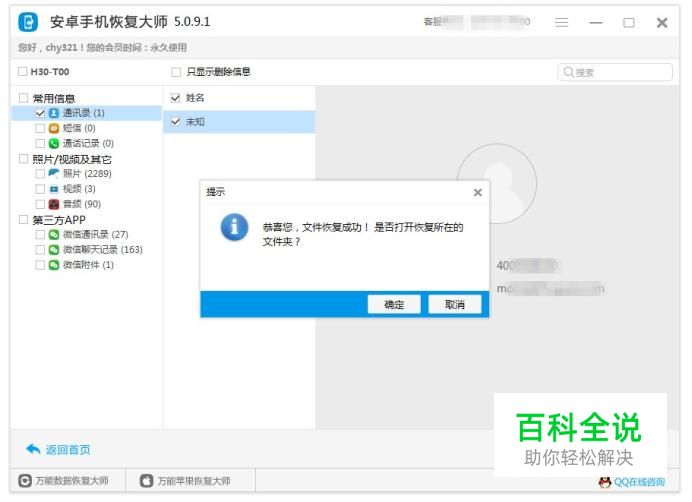This screenshot has height=502, width=692.
Task: Click the contacts icon beside 通讯录
Action: click(x=54, y=113)
